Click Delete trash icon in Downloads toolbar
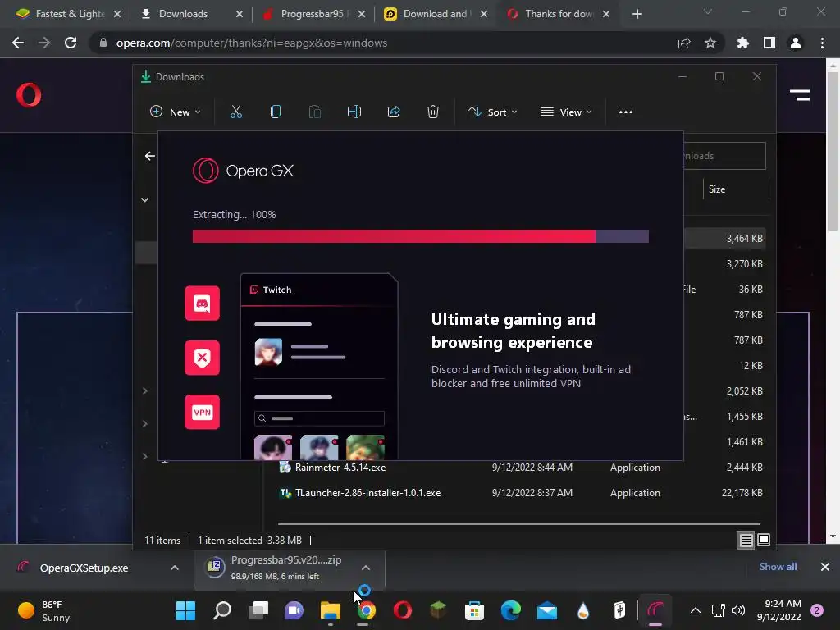Image resolution: width=840 pixels, height=630 pixels. [433, 112]
